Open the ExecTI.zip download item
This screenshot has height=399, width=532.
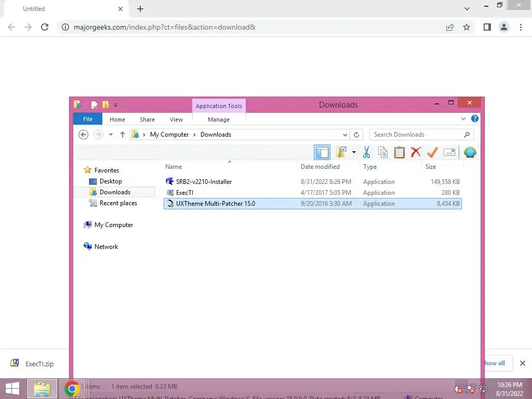click(x=33, y=364)
